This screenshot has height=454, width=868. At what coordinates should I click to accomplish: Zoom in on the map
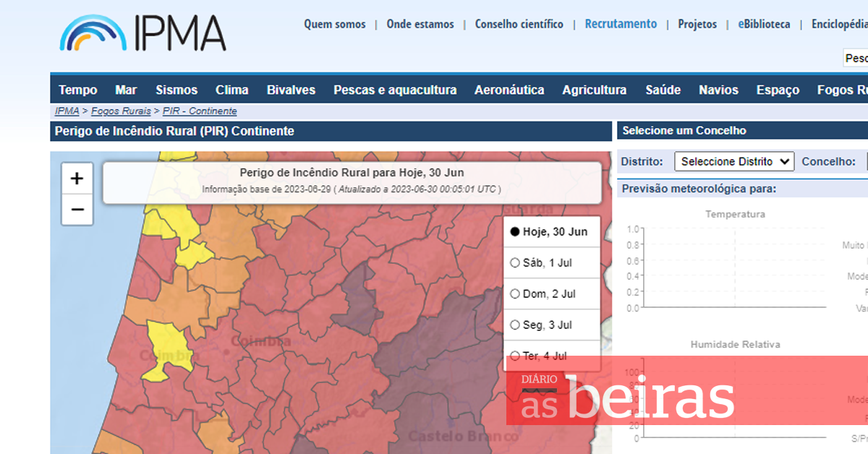pos(77,179)
